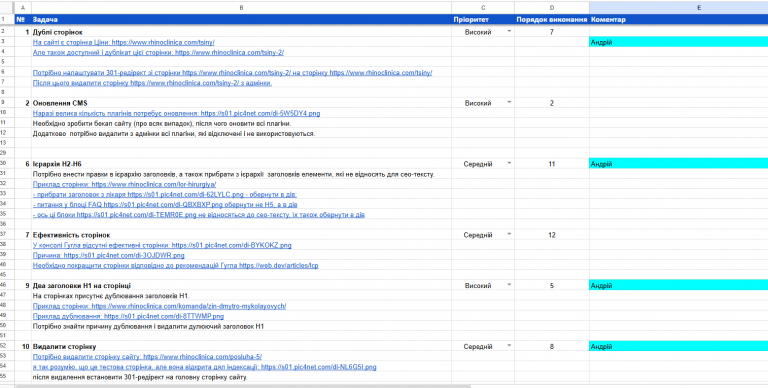This screenshot has width=768, height=388.
Task: Select the На сторінках присутнє дублювання cell
Action: [241, 296]
